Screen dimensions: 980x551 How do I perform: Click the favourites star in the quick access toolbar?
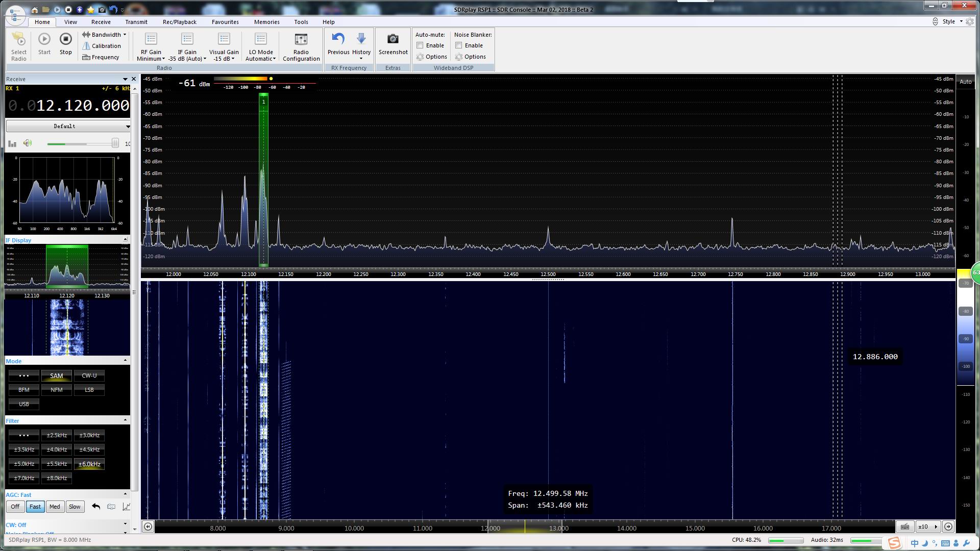pyautogui.click(x=90, y=9)
